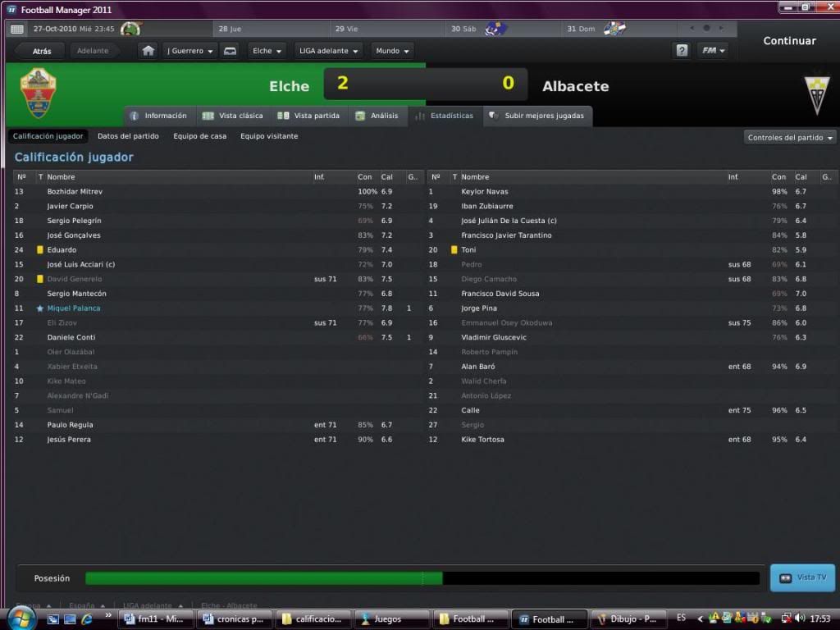The width and height of the screenshot is (840, 630).
Task: Click Toni's yellow card icon
Action: (x=454, y=249)
